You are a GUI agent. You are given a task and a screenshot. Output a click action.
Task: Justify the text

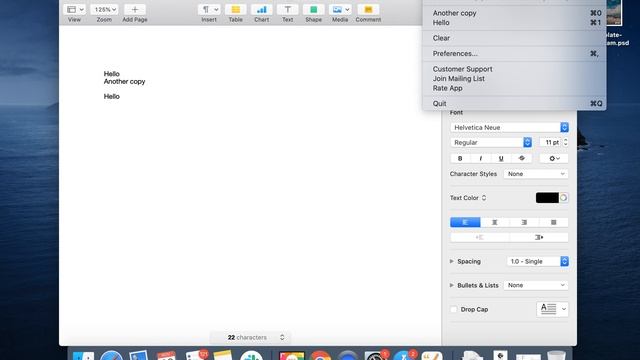553,222
